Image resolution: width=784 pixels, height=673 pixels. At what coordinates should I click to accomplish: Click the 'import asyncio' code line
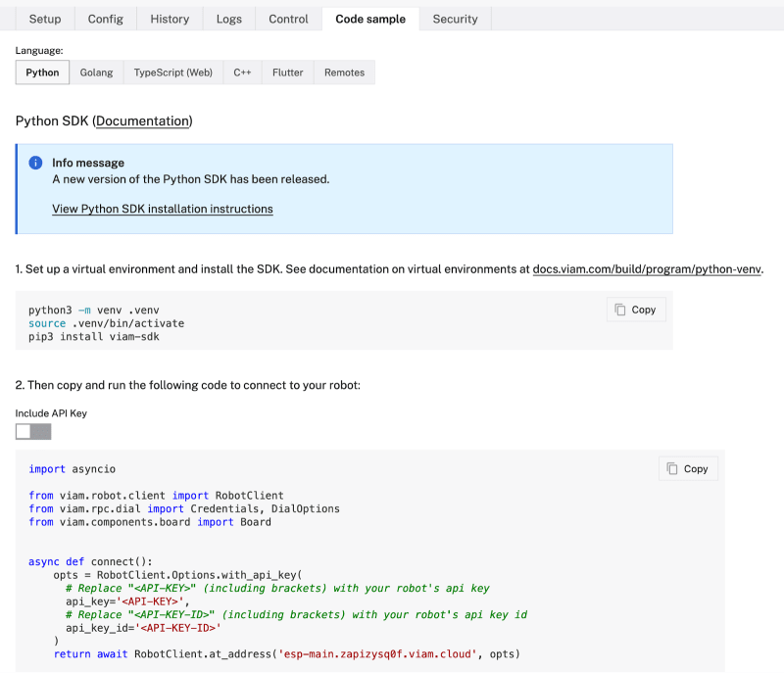[72, 469]
